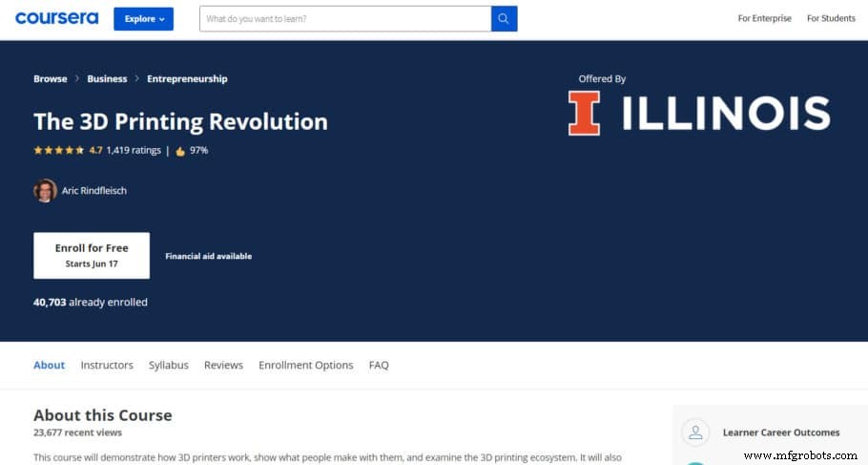The height and width of the screenshot is (465, 868).
Task: Jump to the FAQ tab
Action: (x=379, y=365)
